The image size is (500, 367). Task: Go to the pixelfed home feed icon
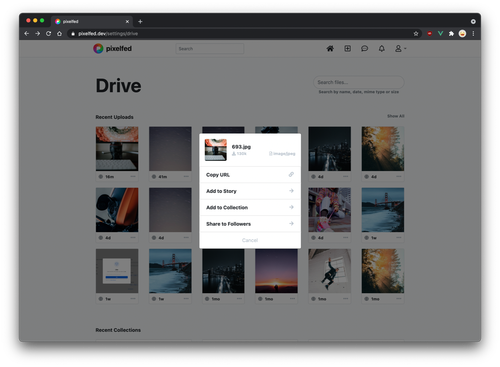tap(330, 49)
